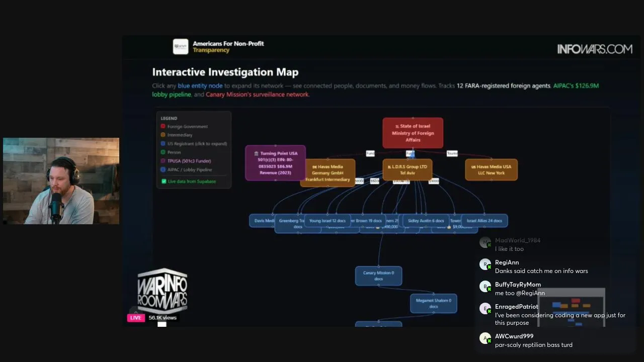This screenshot has width=644, height=362.
Task: Click the US Registrant legend entry
Action: coord(194,144)
